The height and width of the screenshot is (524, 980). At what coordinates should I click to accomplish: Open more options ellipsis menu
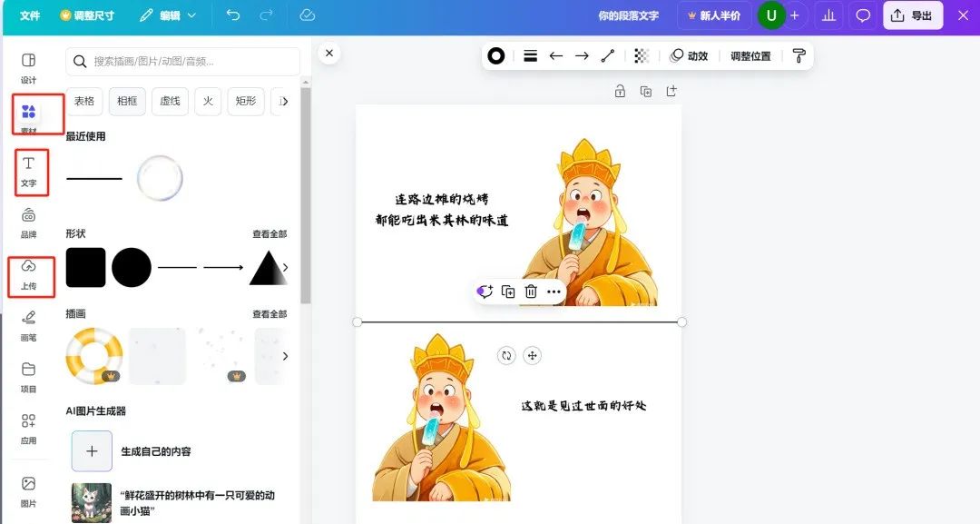tap(554, 292)
